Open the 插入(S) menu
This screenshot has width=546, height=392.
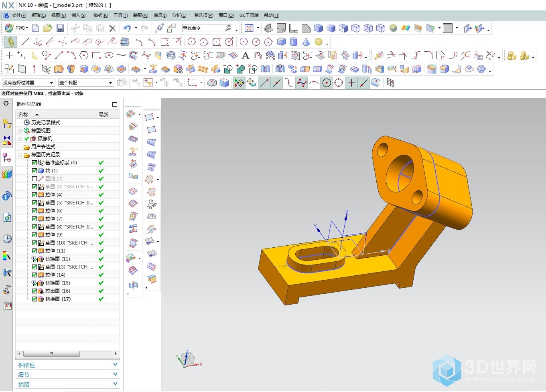78,15
